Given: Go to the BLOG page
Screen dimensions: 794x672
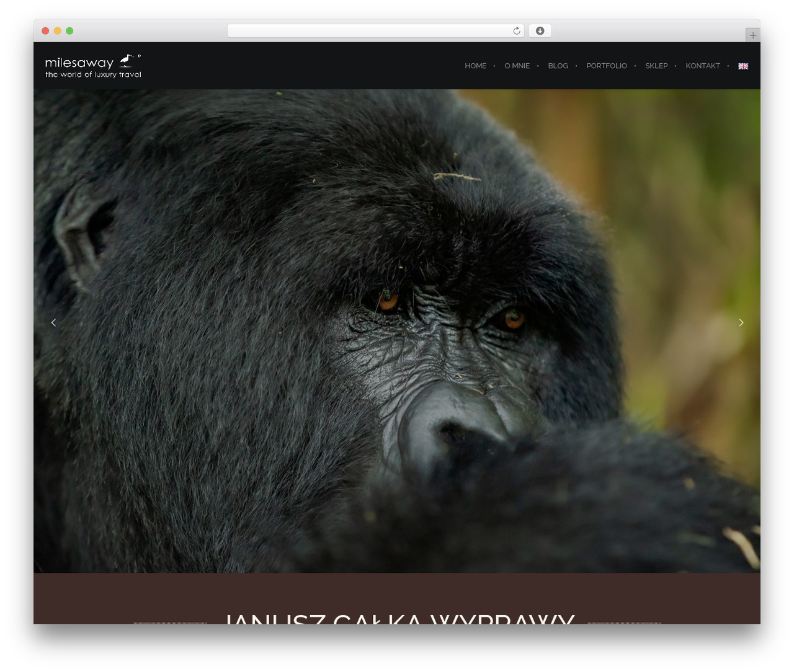Looking at the screenshot, I should click(558, 66).
